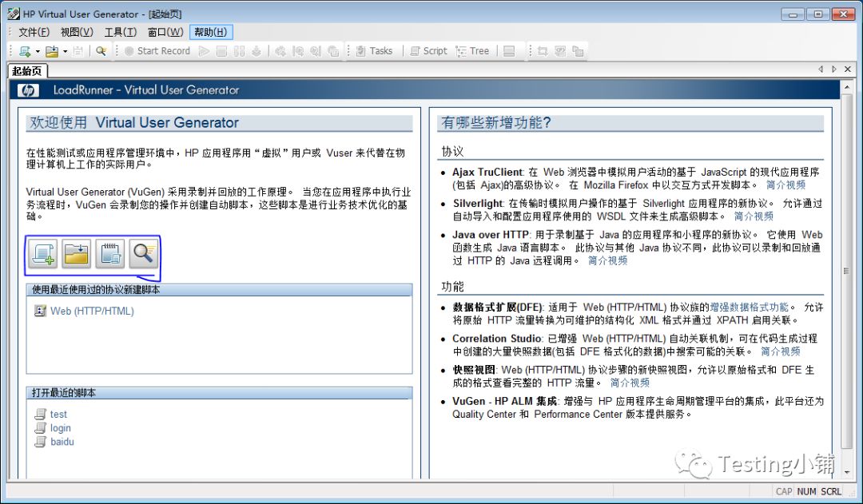Click the 使用最近使用过的协议新建脚本 header
The width and height of the screenshot is (863, 504).
tap(219, 290)
